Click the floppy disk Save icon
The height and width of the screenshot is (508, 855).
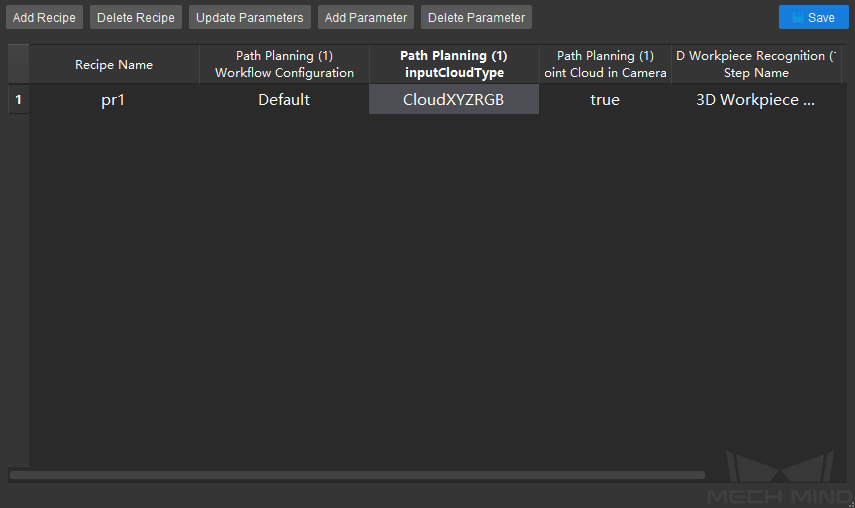coord(798,17)
